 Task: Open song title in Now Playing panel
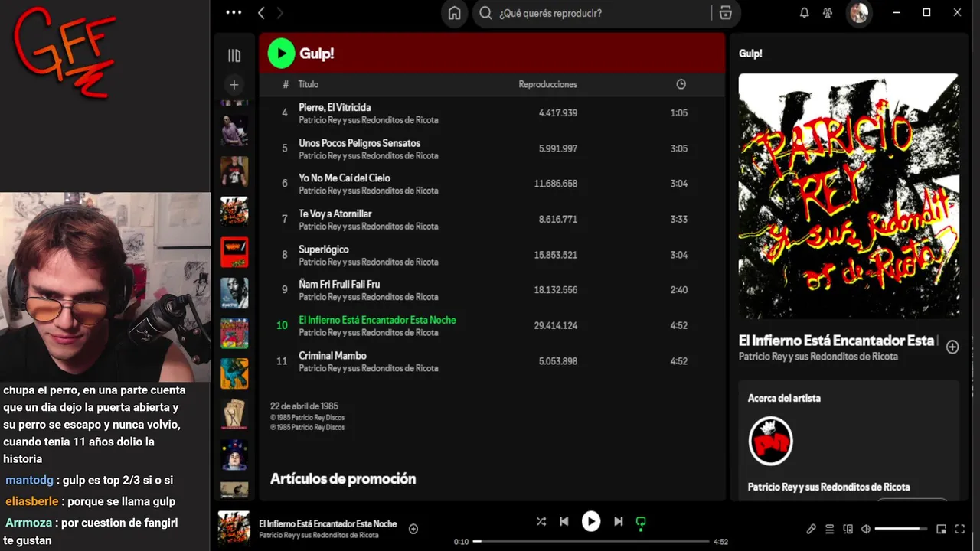click(837, 341)
